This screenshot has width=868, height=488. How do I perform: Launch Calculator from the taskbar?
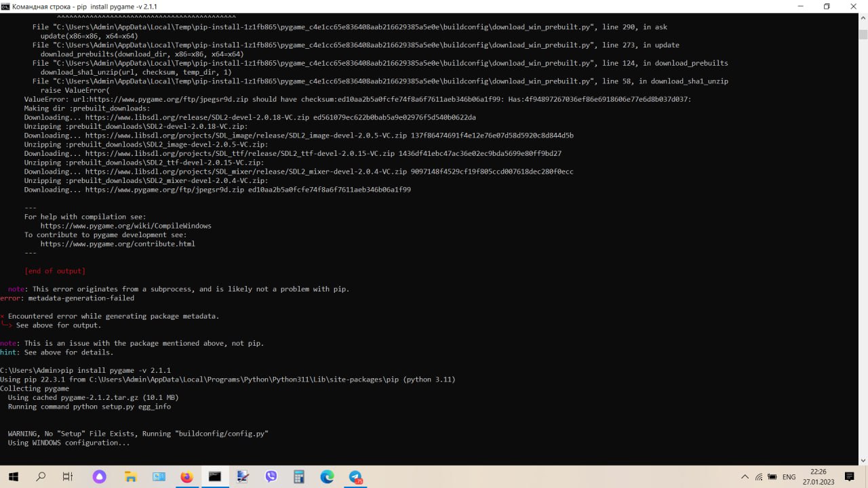(299, 476)
